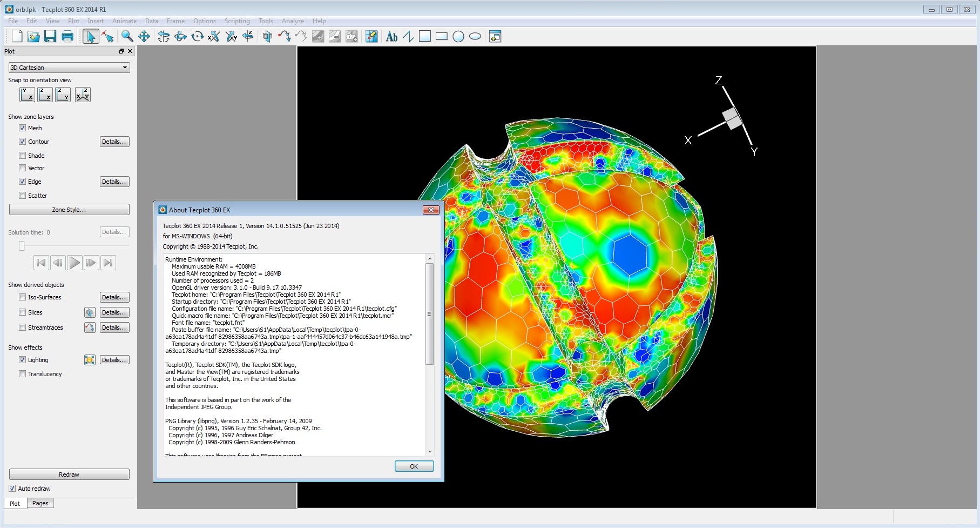Open the 3D Cartesian plot type dropdown
Viewport: 980px width, 528px height.
click(x=69, y=68)
